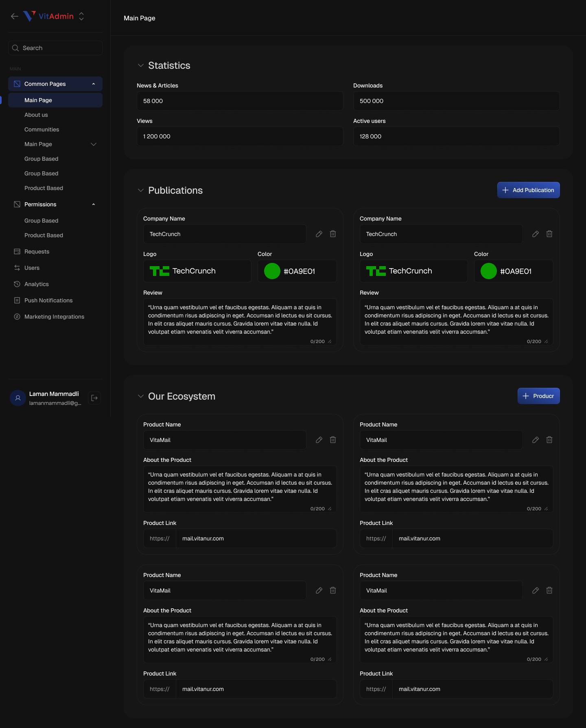Click the green color swatch in the right Publications card
Screen dimensions: 586x728
click(x=489, y=271)
